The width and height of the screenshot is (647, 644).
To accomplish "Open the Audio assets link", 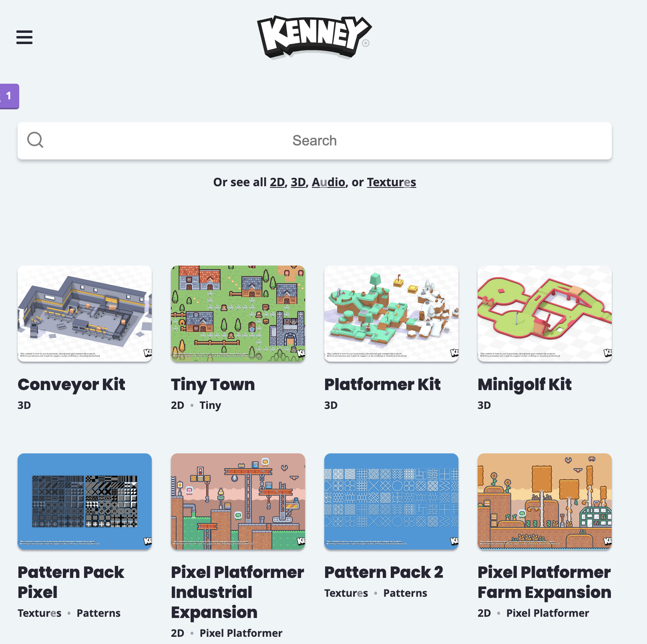I will (x=328, y=182).
